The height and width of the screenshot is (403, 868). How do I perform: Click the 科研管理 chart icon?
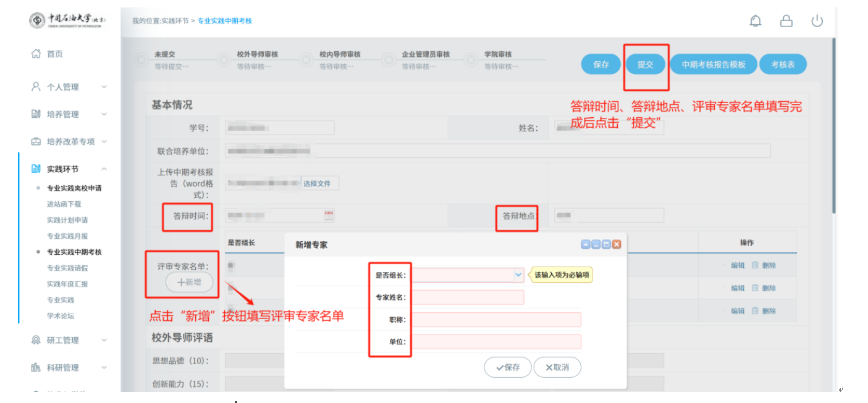(36, 368)
